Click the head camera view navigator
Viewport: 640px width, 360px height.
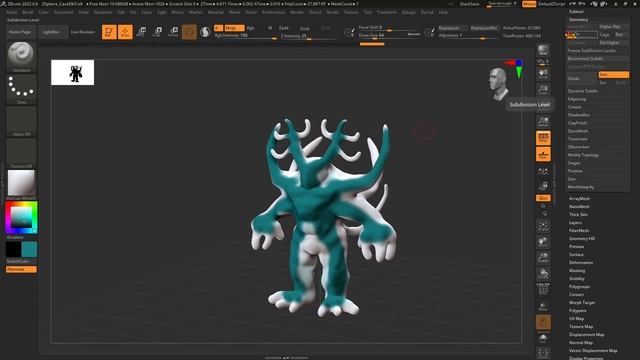pyautogui.click(x=498, y=84)
